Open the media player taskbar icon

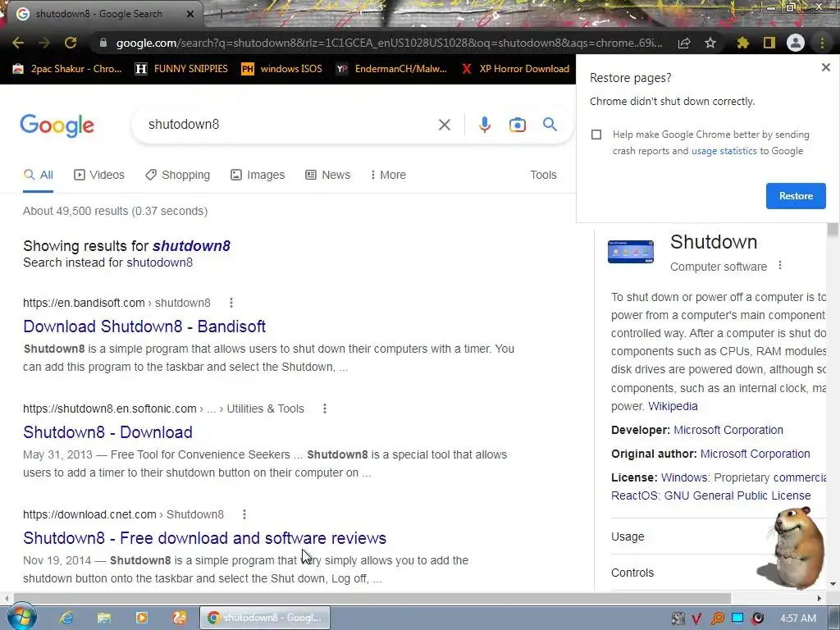(141, 618)
